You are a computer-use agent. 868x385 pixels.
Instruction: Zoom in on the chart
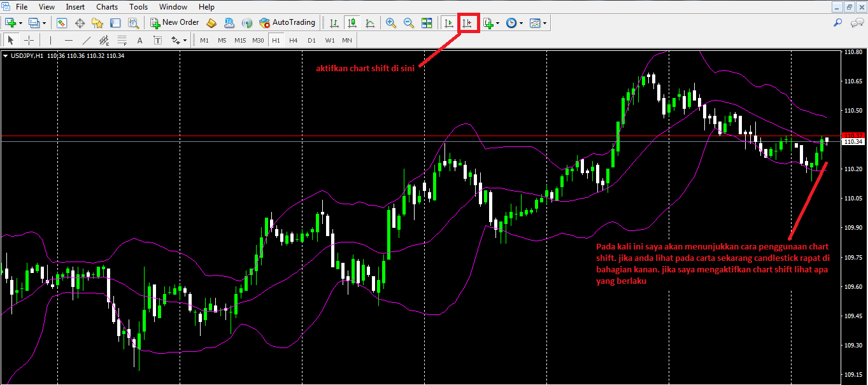[x=391, y=23]
